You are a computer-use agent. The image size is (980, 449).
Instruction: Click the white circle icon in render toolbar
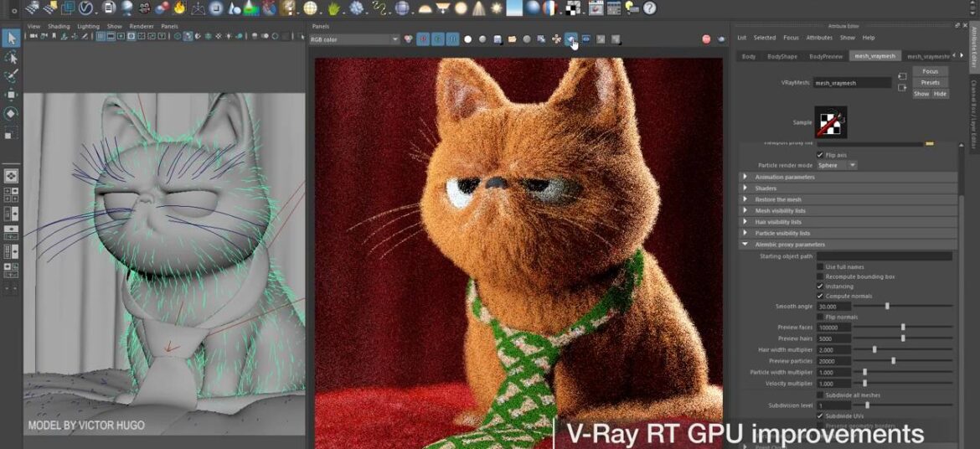coord(467,39)
